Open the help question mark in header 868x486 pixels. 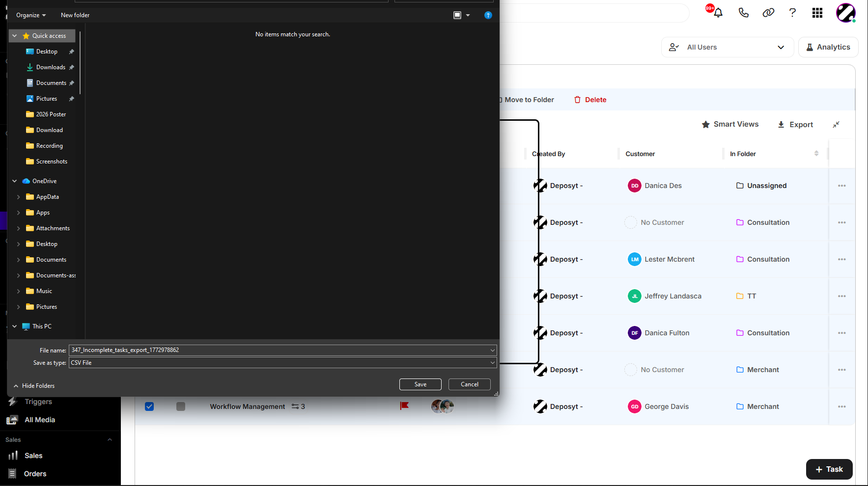[x=792, y=13]
